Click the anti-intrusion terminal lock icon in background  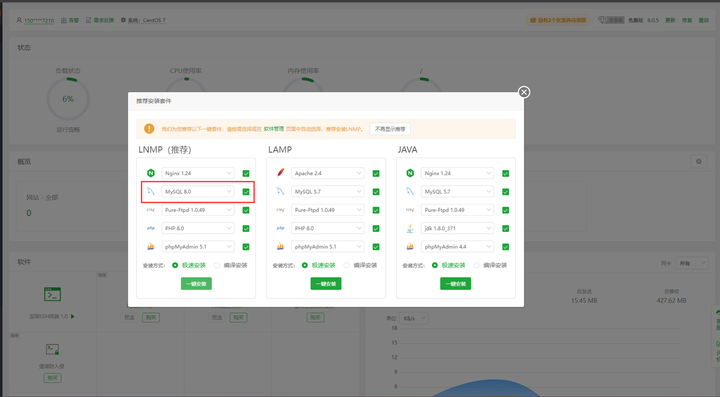[x=52, y=350]
